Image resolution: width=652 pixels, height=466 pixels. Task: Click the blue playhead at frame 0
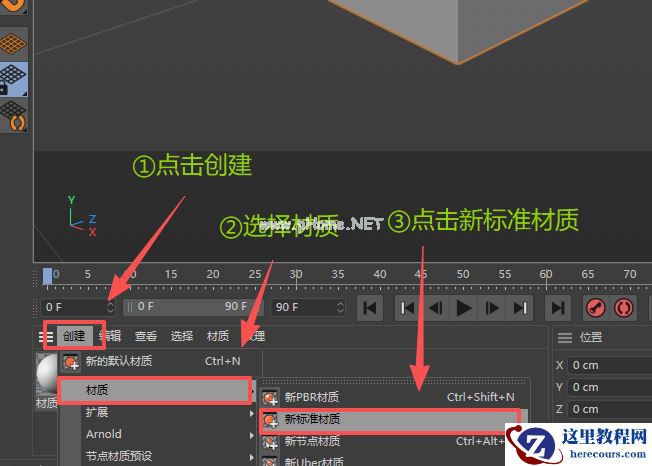(47, 276)
